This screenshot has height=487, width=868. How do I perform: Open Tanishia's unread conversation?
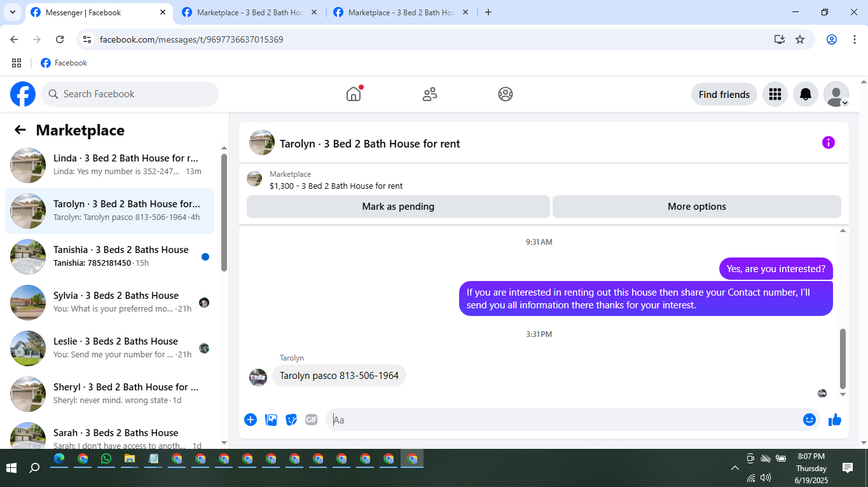109,257
